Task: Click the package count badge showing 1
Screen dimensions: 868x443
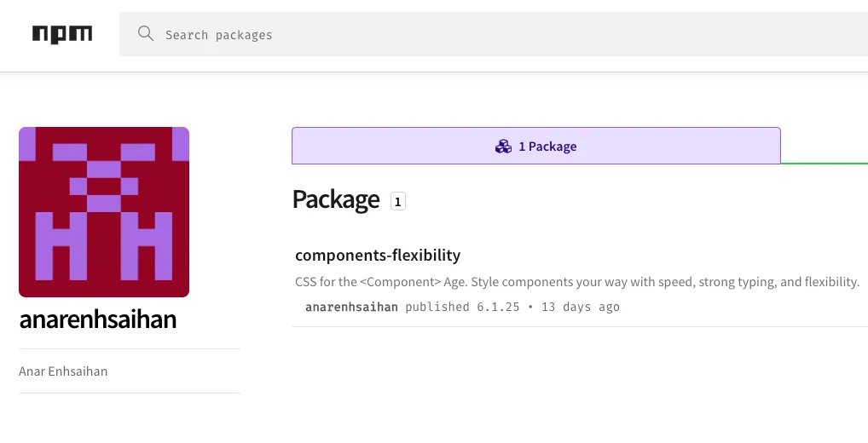Action: click(397, 201)
